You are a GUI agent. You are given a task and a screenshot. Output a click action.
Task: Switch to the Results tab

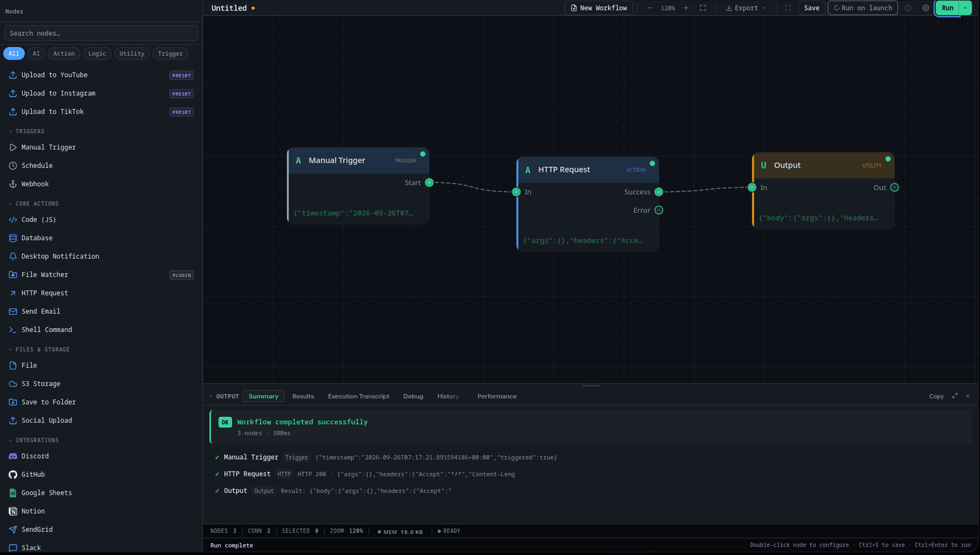tap(303, 396)
